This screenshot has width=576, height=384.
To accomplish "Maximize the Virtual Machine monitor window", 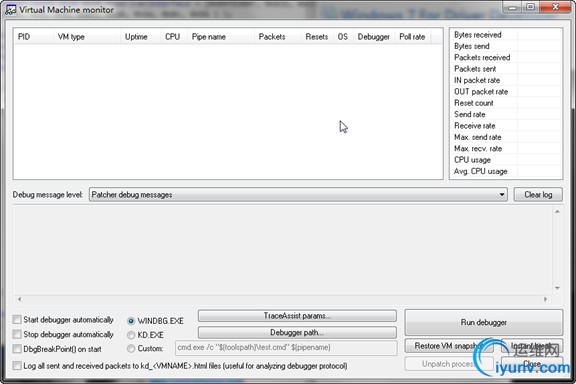I will [x=530, y=7].
